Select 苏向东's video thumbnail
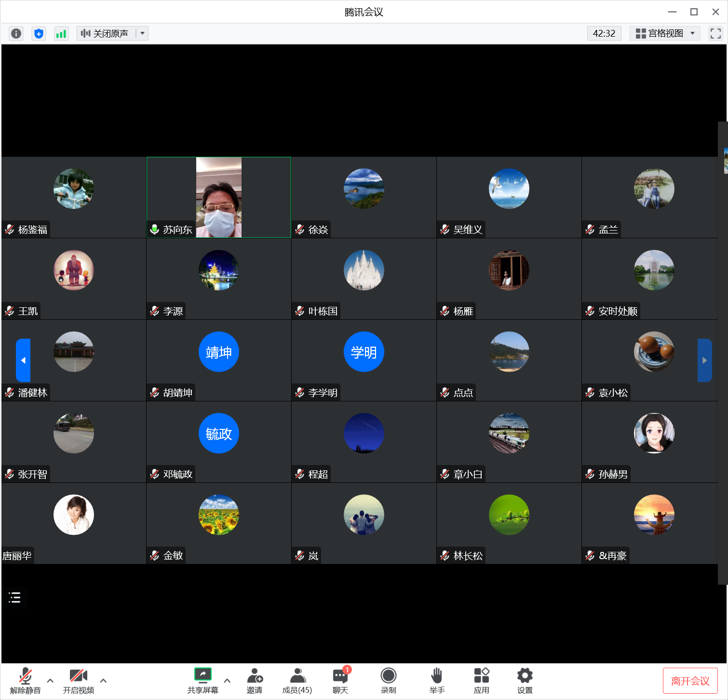The image size is (728, 700). (x=219, y=197)
